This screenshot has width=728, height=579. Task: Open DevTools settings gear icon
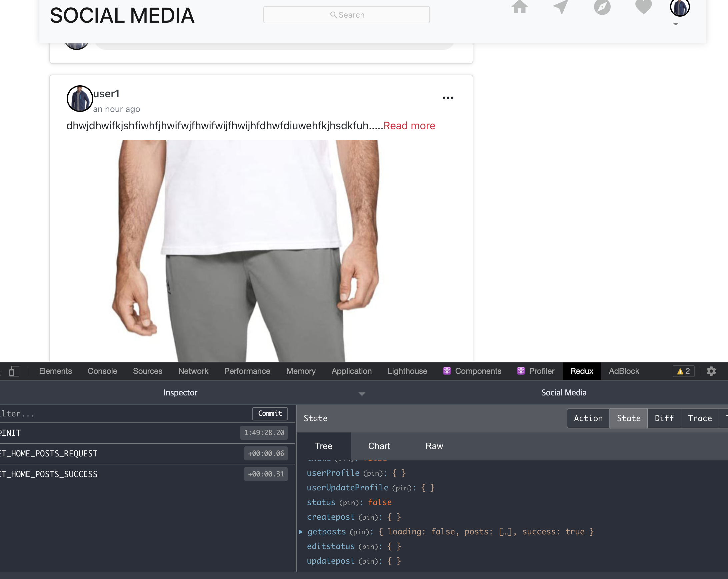[x=711, y=371]
